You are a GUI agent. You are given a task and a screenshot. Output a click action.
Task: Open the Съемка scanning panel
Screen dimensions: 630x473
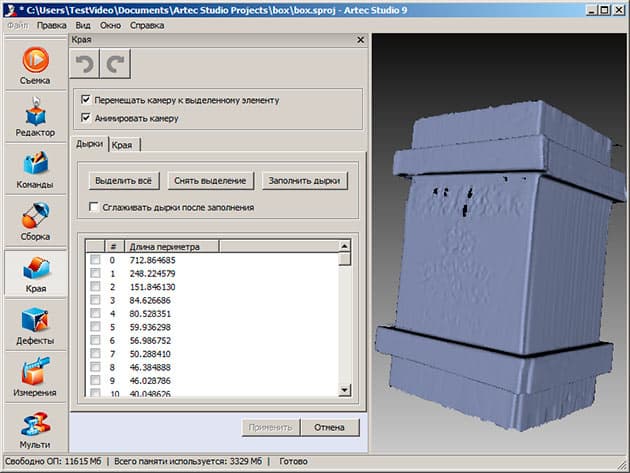tap(35, 65)
